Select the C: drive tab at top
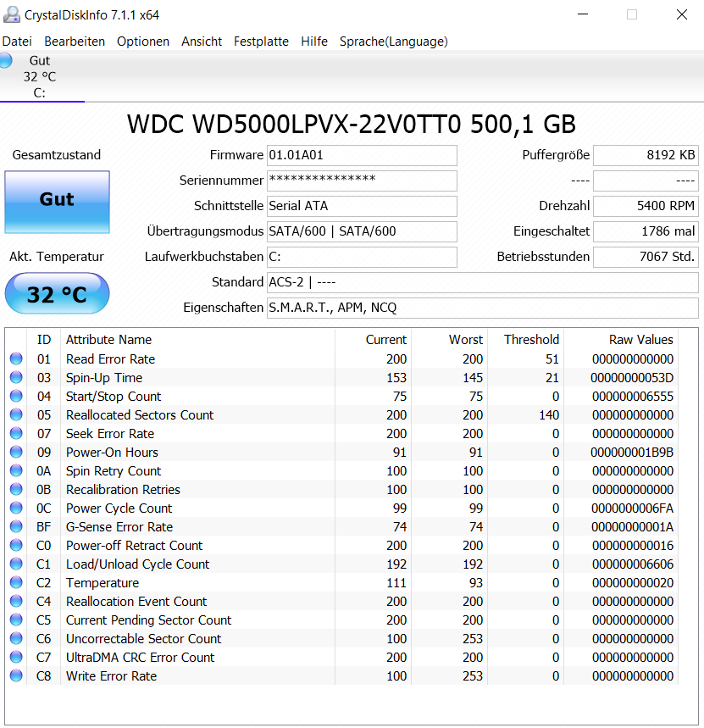 (41, 76)
